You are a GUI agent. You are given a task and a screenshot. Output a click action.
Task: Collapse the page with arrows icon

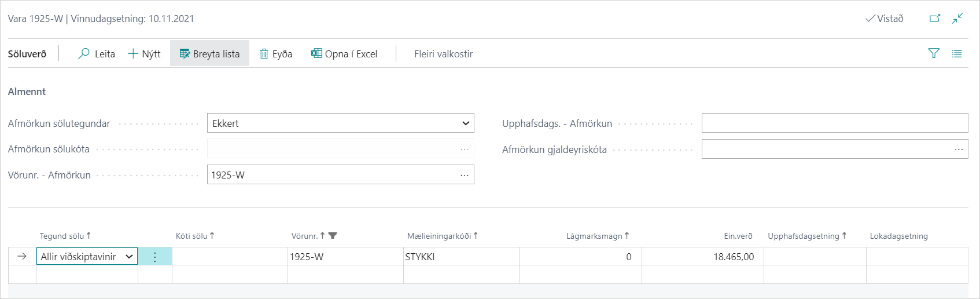coord(957,19)
